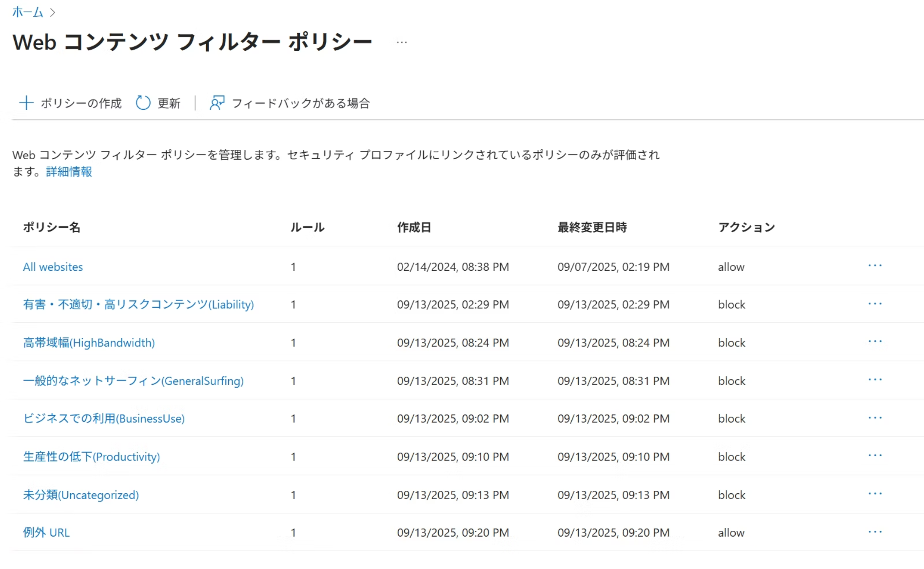924x569 pixels.
Task: Sort by ポリシー名 column header
Action: (x=52, y=227)
